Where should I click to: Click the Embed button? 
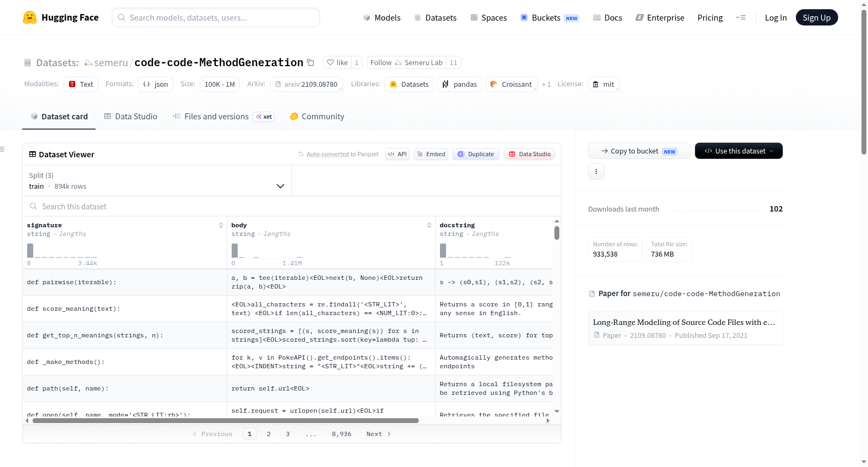(432, 154)
